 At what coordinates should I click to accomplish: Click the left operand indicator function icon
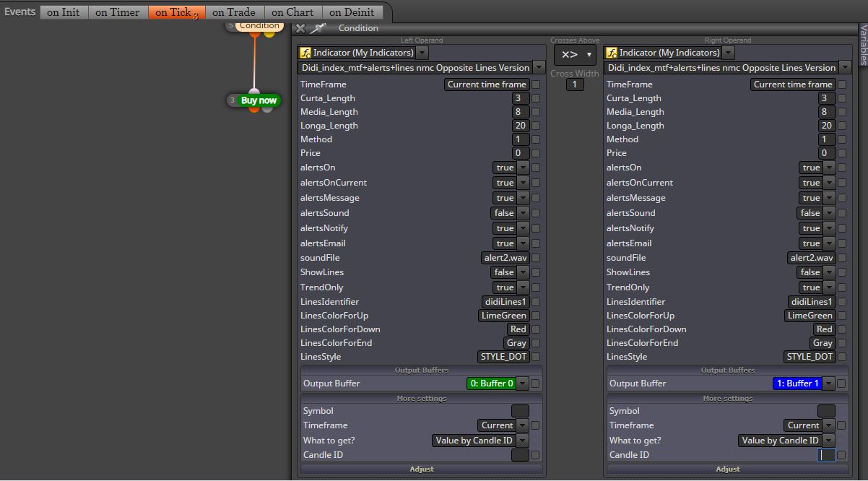305,53
